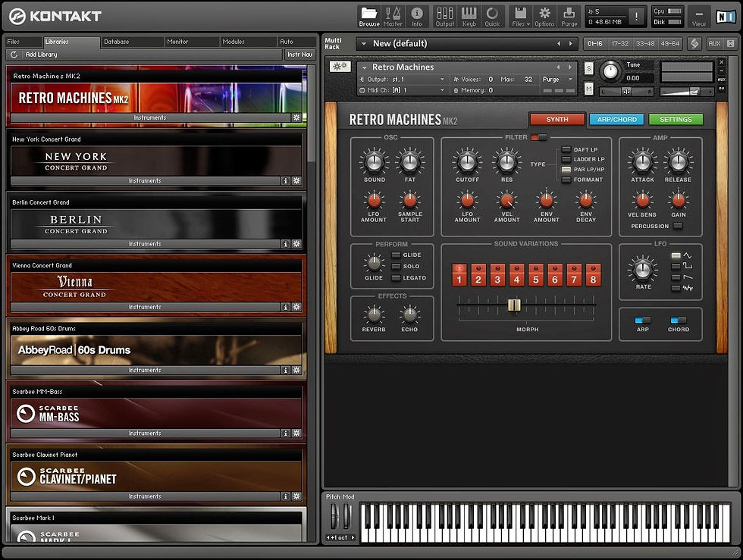Enable the Percussion switch in AMP
This screenshot has height=560, width=743.
click(x=678, y=226)
